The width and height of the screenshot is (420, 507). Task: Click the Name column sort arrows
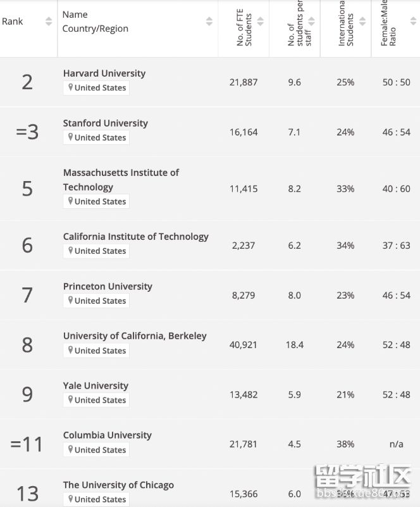pos(209,22)
